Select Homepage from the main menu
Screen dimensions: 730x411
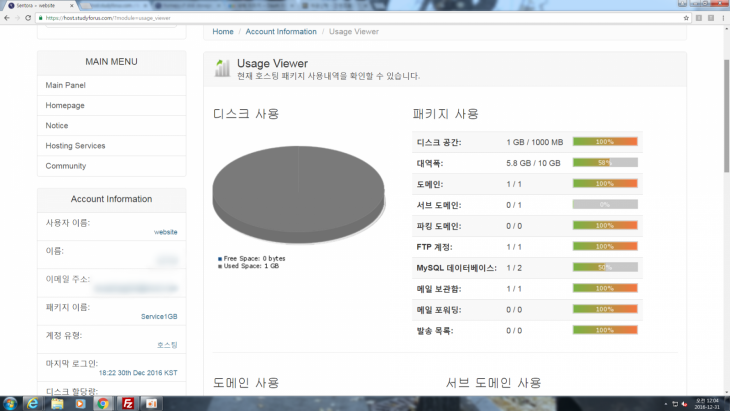pyautogui.click(x=65, y=105)
